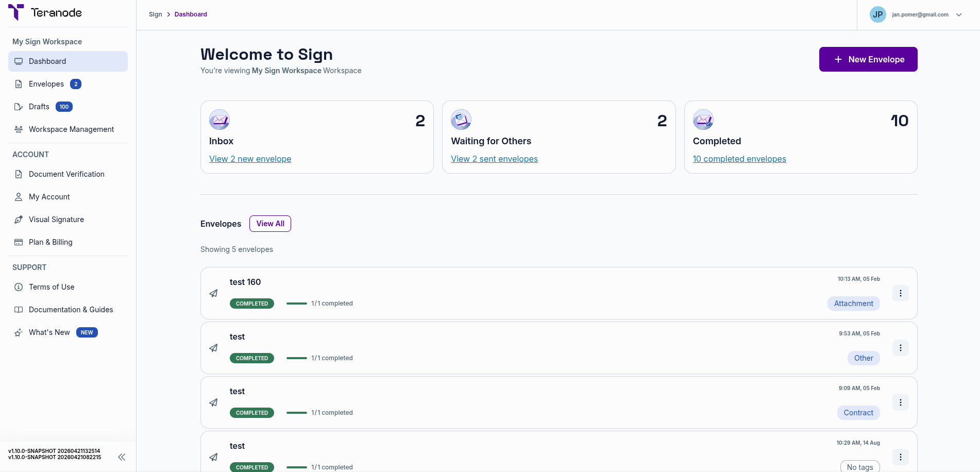980x472 pixels.
Task: Create a New Envelope
Action: click(x=868, y=59)
